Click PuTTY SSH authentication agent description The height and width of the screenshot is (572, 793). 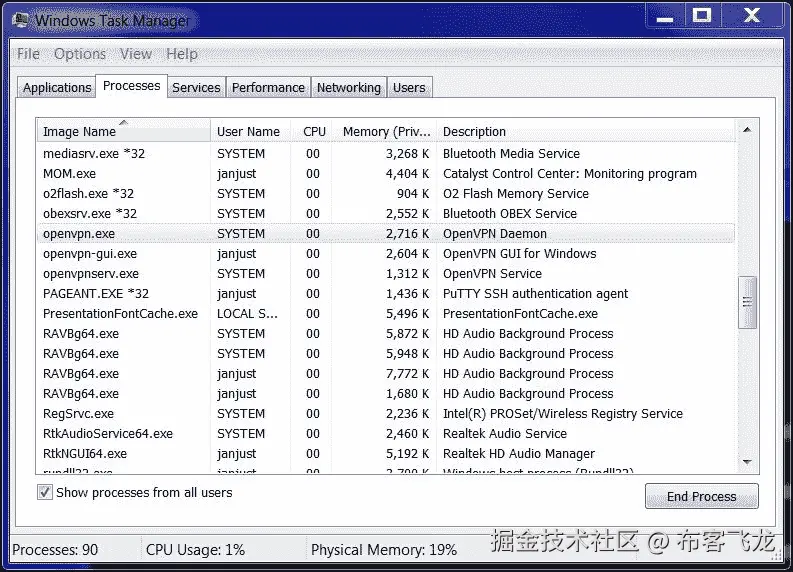[535, 294]
